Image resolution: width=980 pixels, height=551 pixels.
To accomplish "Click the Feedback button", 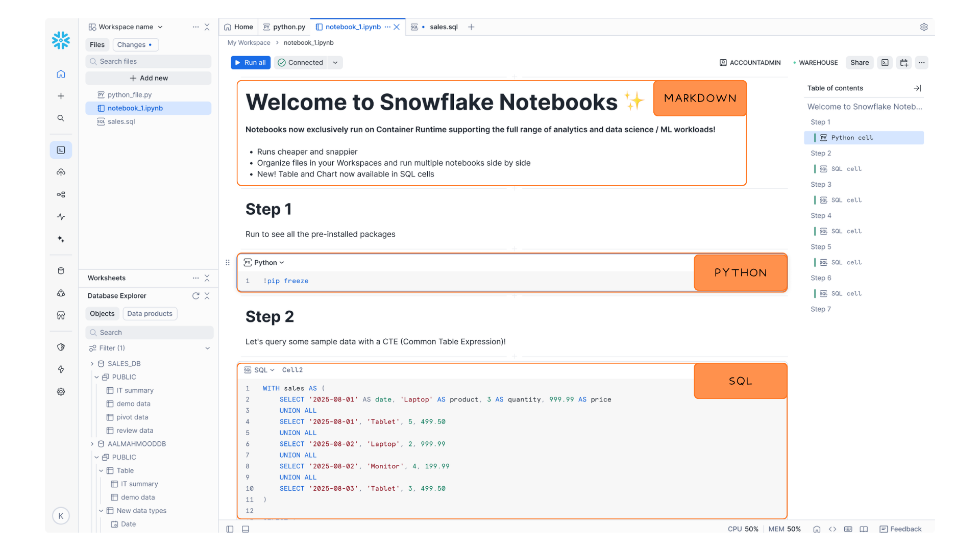I will coord(900,529).
